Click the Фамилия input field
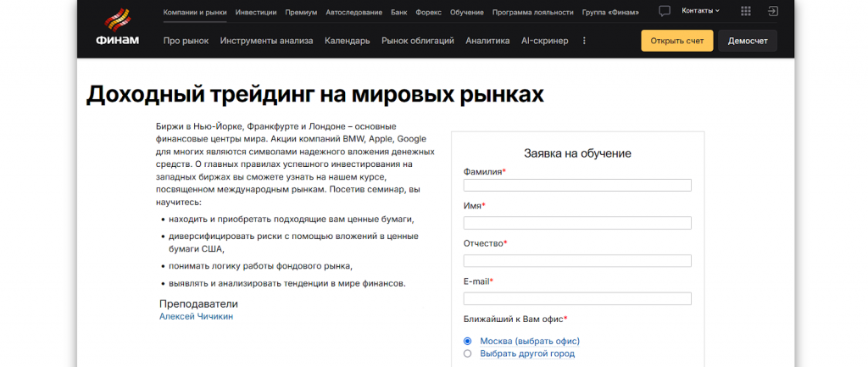 tap(577, 186)
